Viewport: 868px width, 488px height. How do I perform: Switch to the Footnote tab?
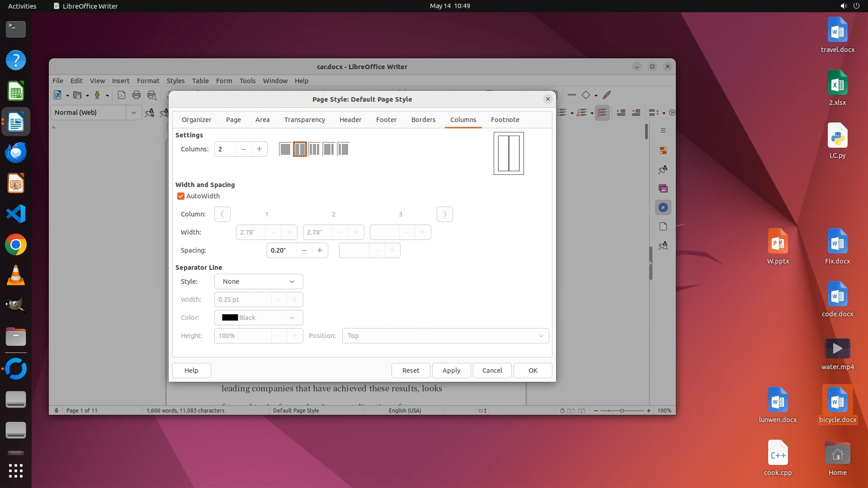click(505, 120)
